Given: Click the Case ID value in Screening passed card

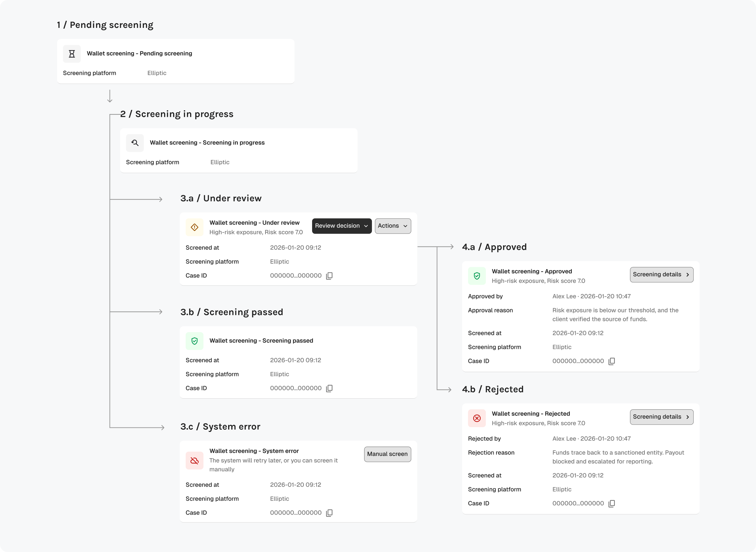Looking at the screenshot, I should (296, 388).
